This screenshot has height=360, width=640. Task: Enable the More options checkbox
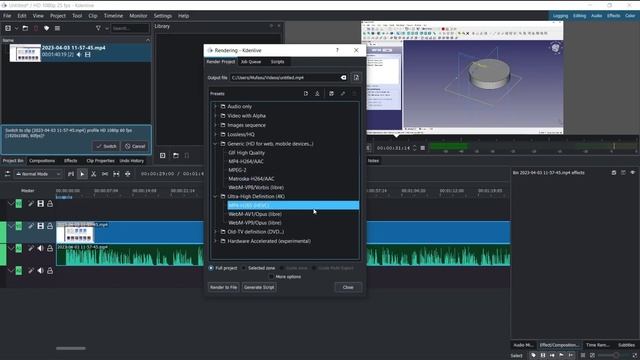coord(271,277)
